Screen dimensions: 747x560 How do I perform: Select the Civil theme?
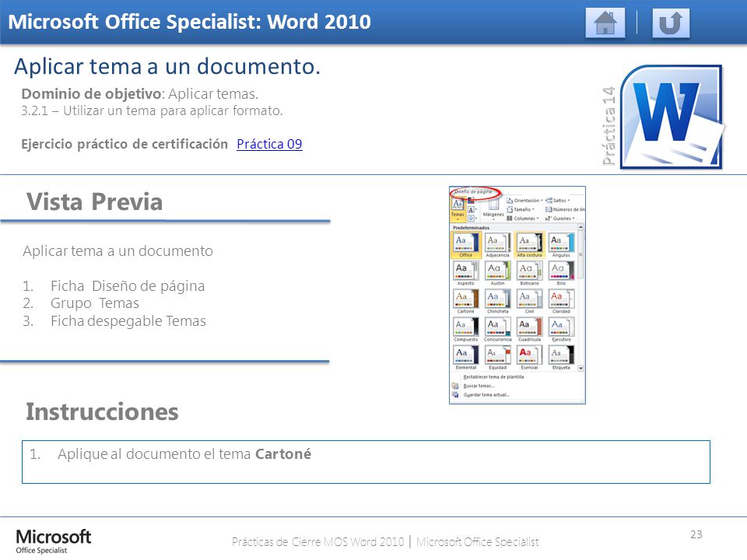coord(529,301)
